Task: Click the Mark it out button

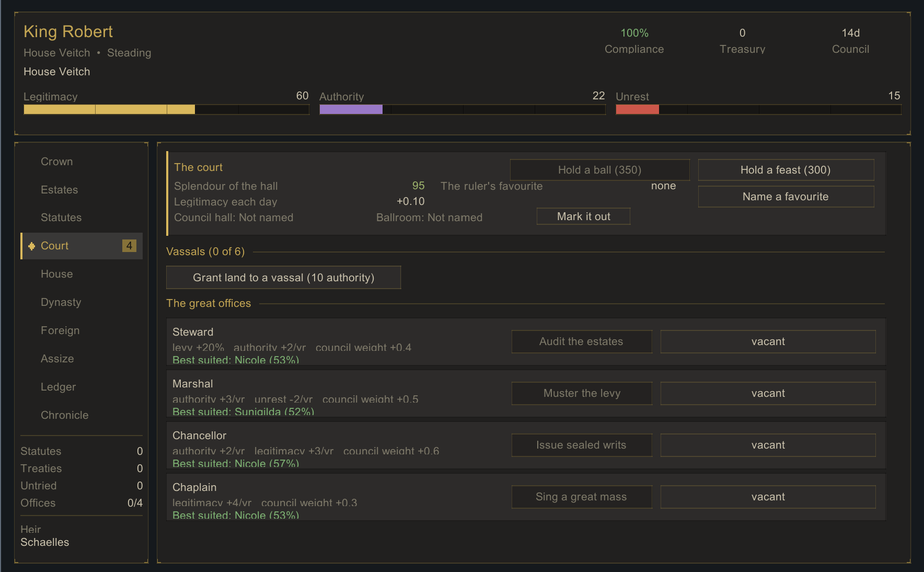Action: tap(583, 216)
